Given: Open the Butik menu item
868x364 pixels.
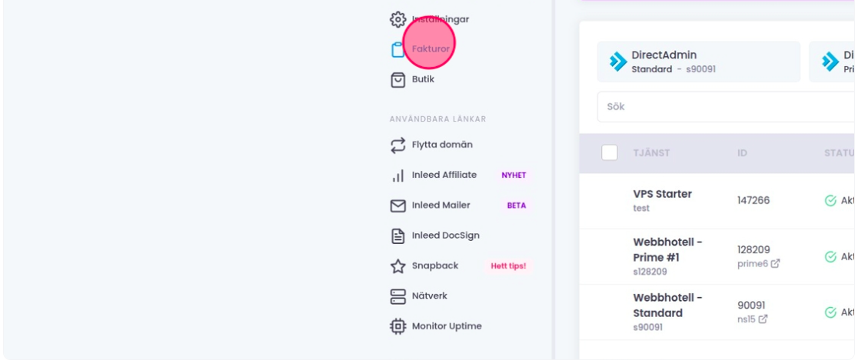Looking at the screenshot, I should pos(424,79).
